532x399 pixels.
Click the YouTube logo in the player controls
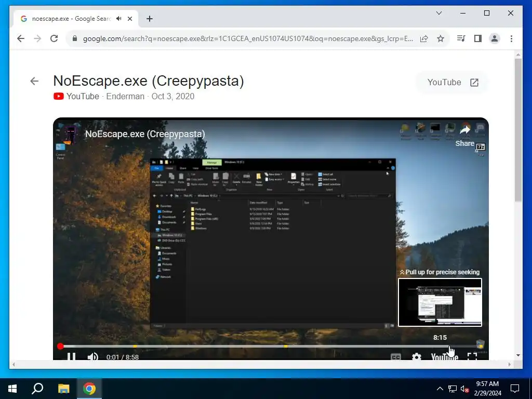pos(445,356)
